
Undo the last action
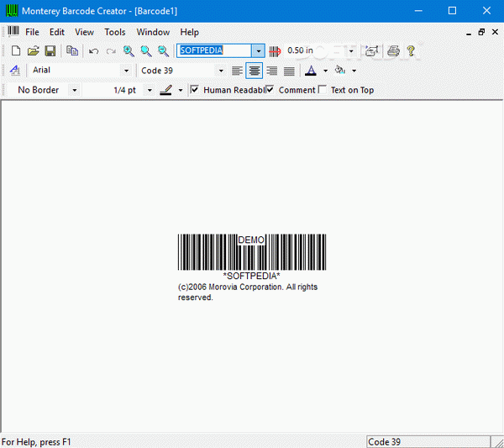93,50
